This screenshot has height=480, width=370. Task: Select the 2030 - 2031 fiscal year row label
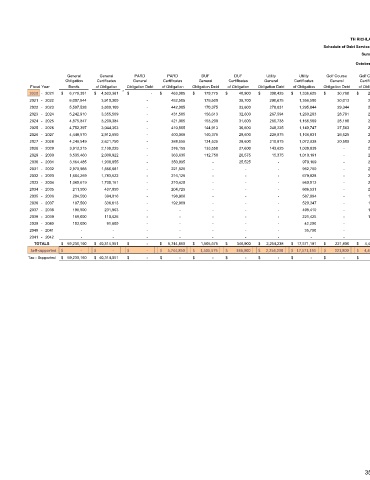click(42, 162)
